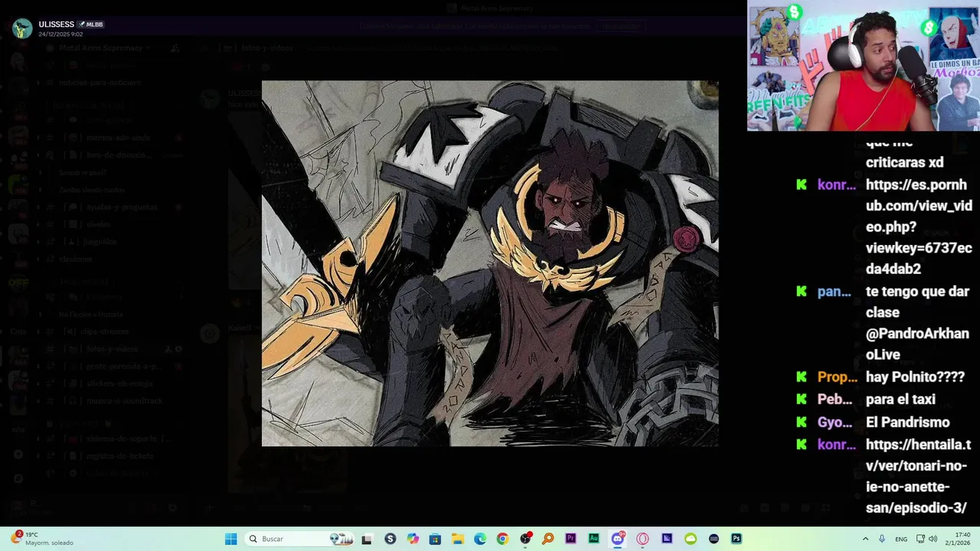Open Microsoft Store from the taskbar
This screenshot has width=980, height=551.
[x=435, y=539]
